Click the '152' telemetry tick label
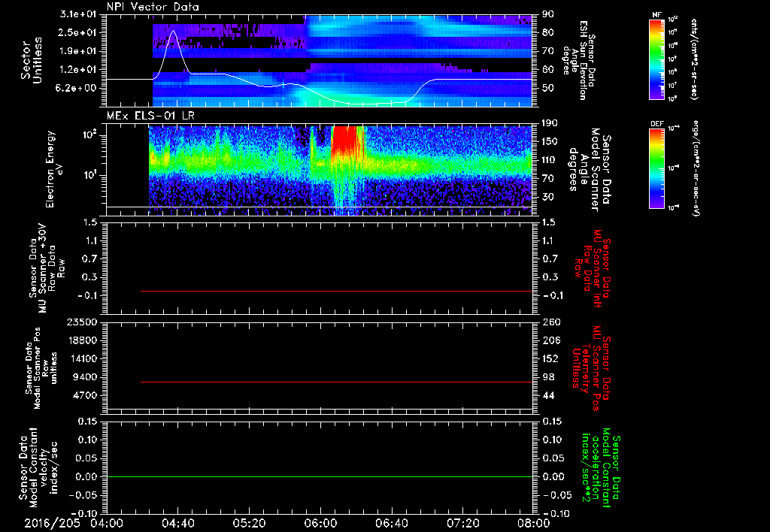 [x=550, y=358]
